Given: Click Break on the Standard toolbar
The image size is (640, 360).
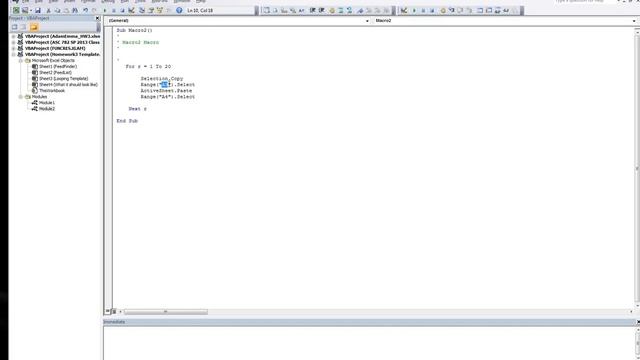Looking at the screenshot, I should coord(113,10).
